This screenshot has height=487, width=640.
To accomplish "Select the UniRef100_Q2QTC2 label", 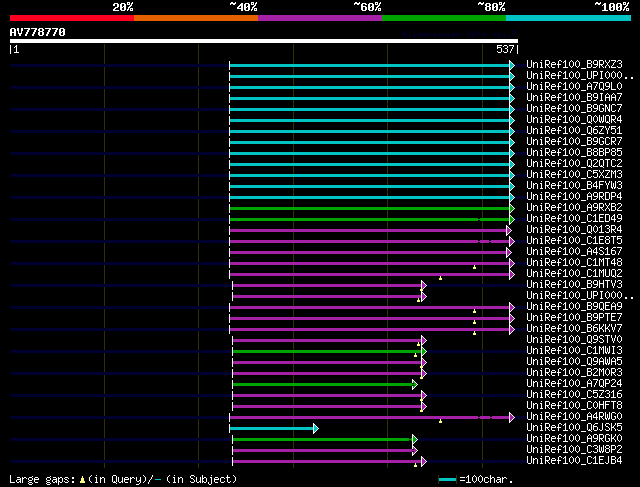I will 574,164.
